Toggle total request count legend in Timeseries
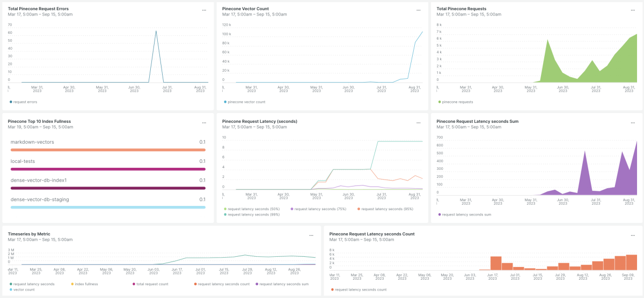 tap(150, 284)
